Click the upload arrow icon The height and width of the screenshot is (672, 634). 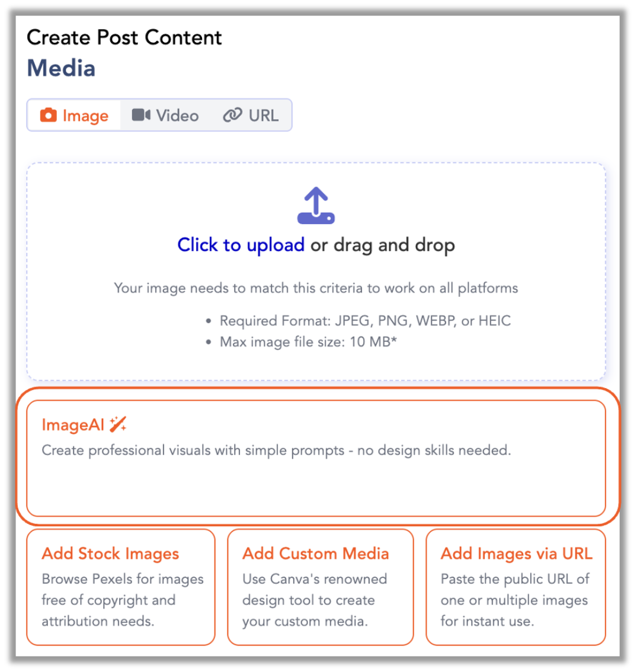pos(316,206)
